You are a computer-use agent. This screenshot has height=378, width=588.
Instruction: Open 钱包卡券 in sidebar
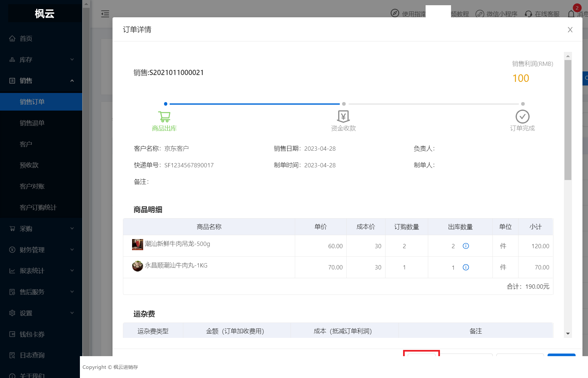pos(41,334)
